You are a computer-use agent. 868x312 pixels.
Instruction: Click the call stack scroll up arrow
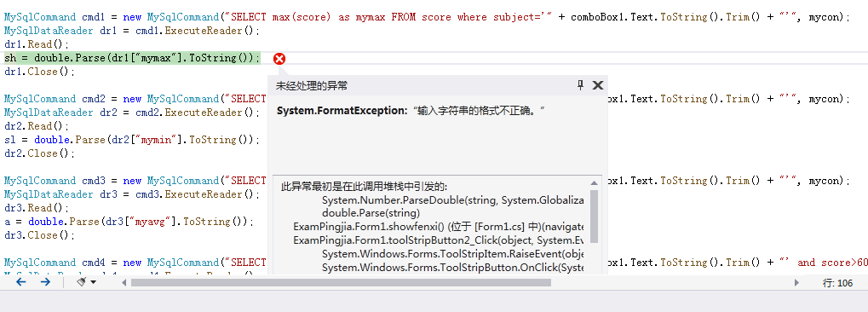tap(594, 183)
